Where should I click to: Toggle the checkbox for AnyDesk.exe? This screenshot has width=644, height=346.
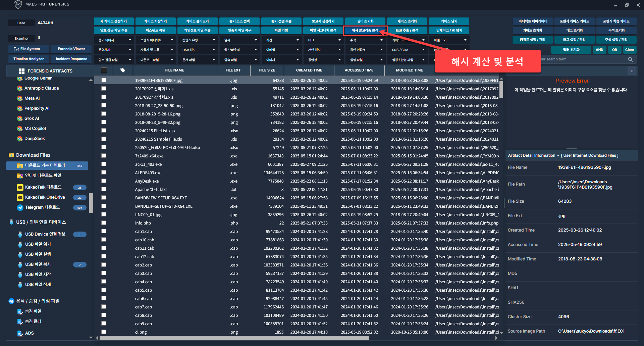[104, 181]
